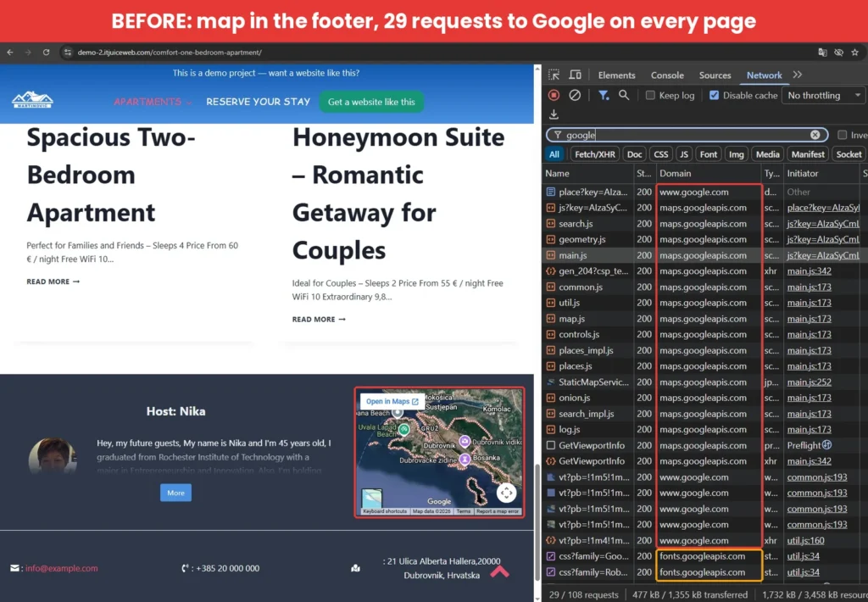Click Open in Maps on the map

(x=392, y=401)
